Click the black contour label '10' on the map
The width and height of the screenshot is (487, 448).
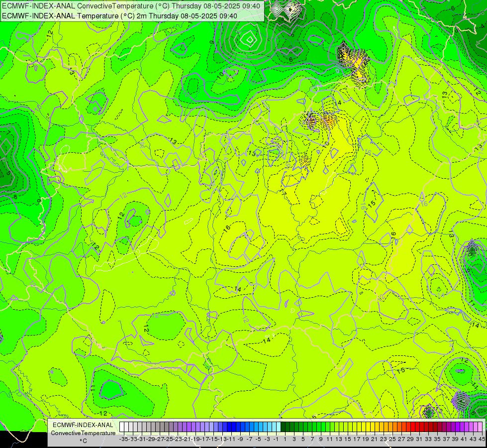coord(220,75)
